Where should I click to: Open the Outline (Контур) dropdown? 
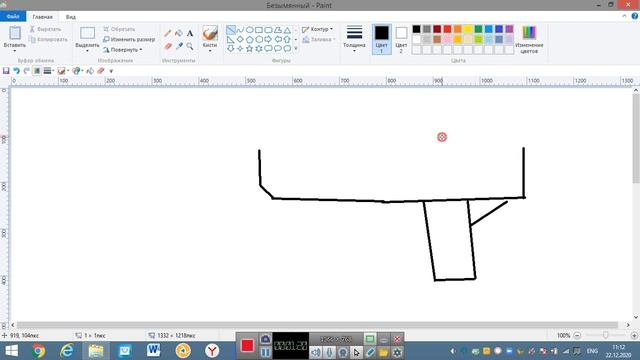[x=318, y=29]
